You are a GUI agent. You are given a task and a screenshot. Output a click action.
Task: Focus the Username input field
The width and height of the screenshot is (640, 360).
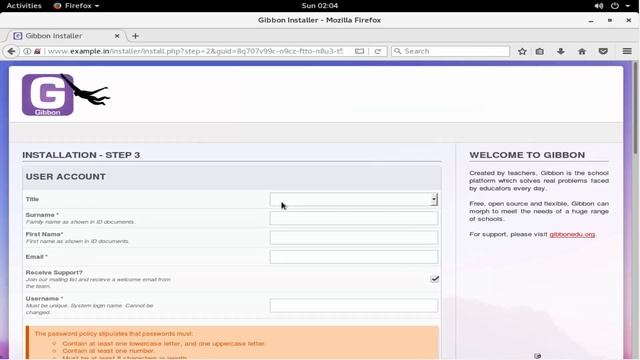354,306
